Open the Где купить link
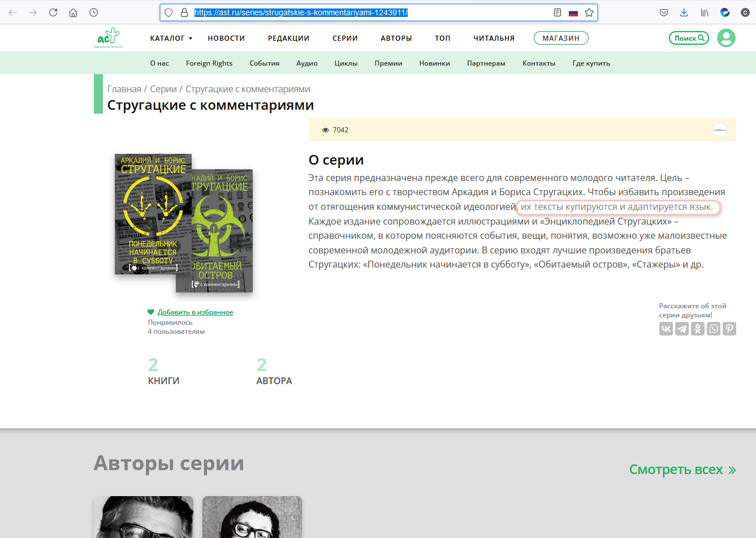 pos(591,63)
